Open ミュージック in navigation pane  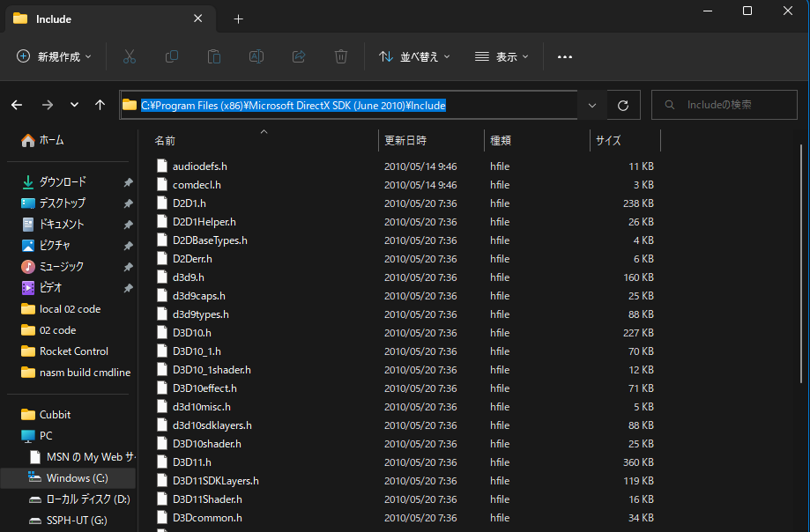(x=52, y=267)
